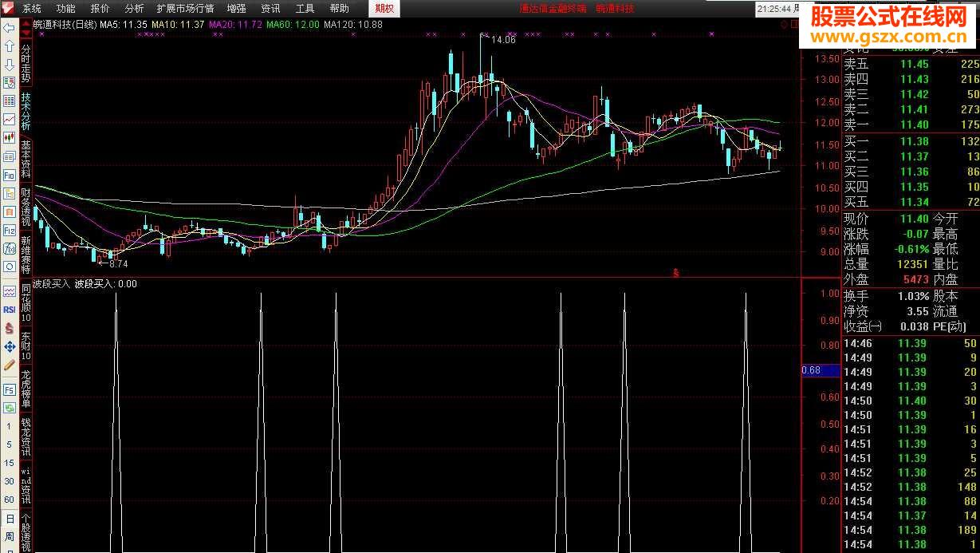Select the pencil drawing tool

(x=10, y=365)
